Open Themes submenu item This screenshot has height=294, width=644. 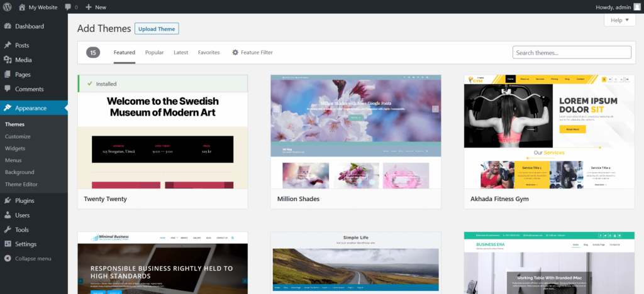pos(15,124)
